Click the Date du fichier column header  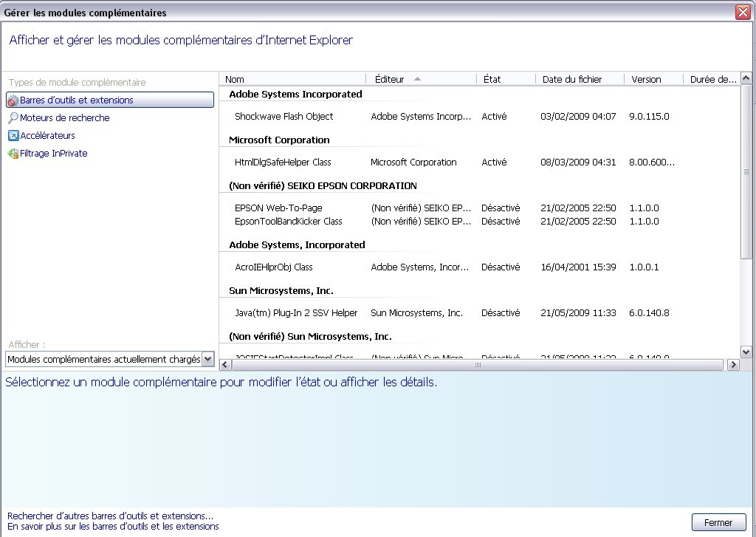click(580, 79)
